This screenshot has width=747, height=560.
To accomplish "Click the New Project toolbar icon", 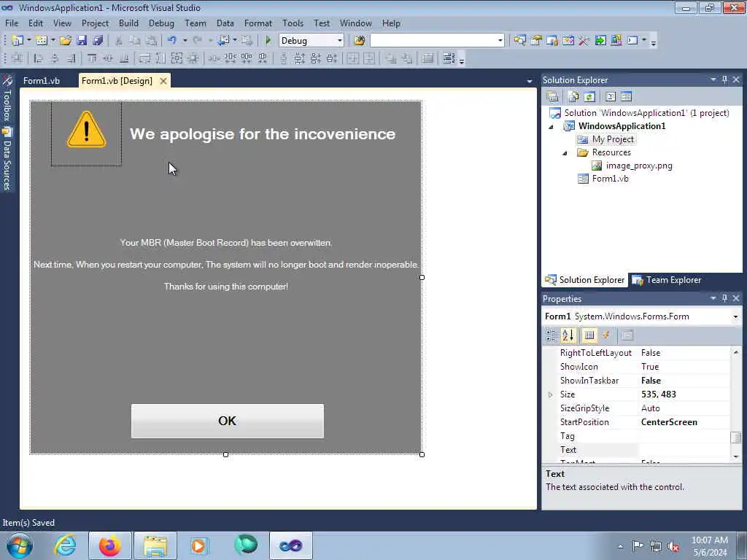I will pos(18,41).
